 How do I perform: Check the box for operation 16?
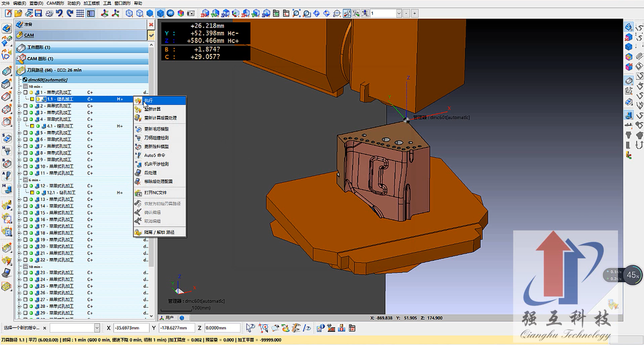[25, 220]
